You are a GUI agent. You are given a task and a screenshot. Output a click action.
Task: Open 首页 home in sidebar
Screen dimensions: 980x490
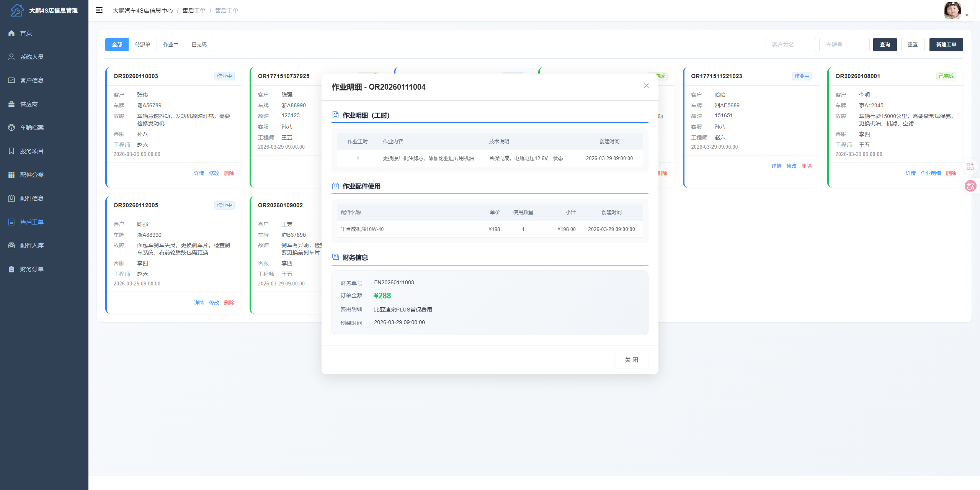[x=44, y=33]
